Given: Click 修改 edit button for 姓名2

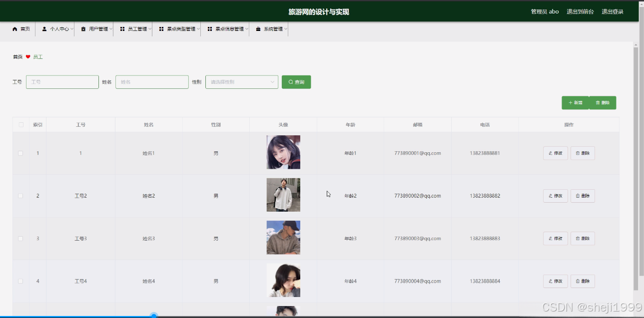Looking at the screenshot, I should tap(555, 196).
